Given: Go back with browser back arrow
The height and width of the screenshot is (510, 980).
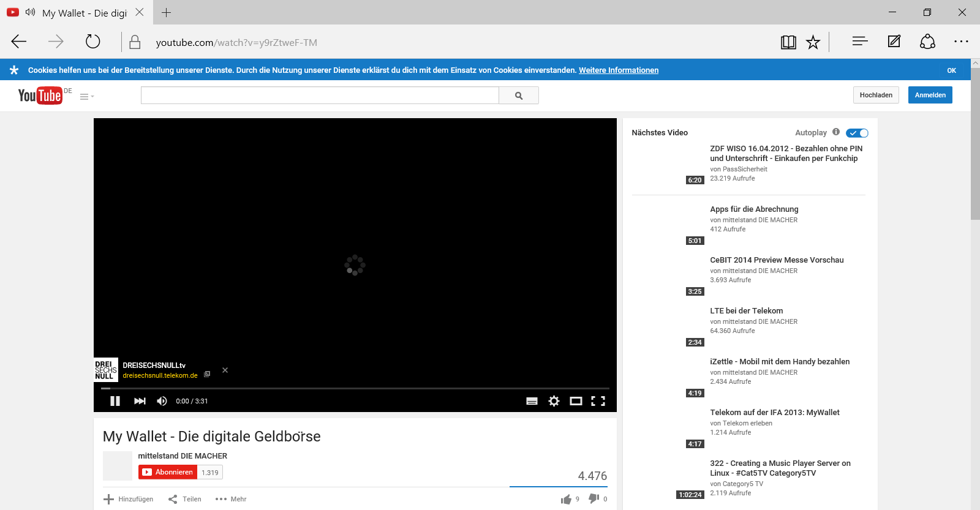Looking at the screenshot, I should tap(19, 42).
